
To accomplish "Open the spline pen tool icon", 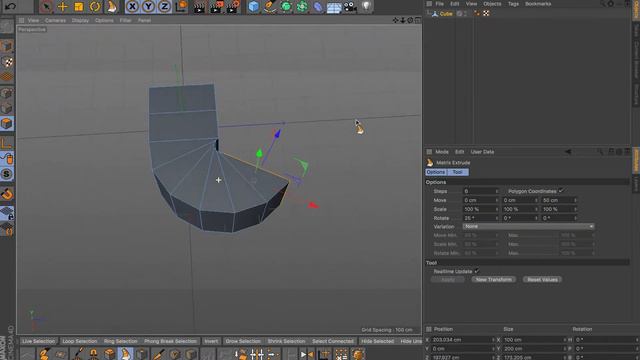I will (x=269, y=7).
